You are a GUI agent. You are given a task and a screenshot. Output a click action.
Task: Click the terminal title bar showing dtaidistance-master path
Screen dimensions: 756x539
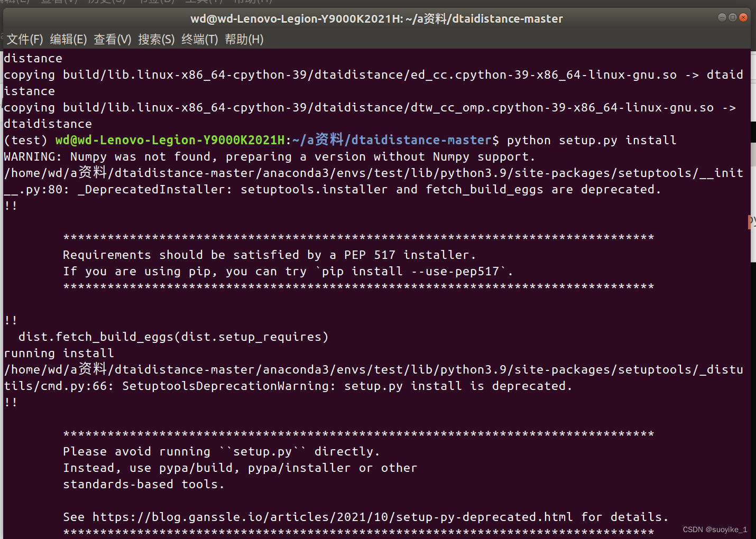coord(376,18)
